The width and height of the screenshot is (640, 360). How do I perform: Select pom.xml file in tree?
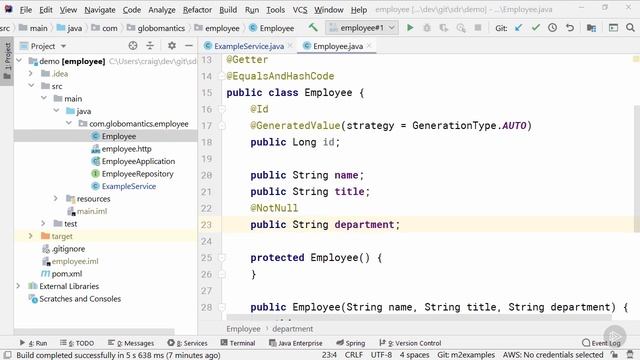pyautogui.click(x=67, y=273)
